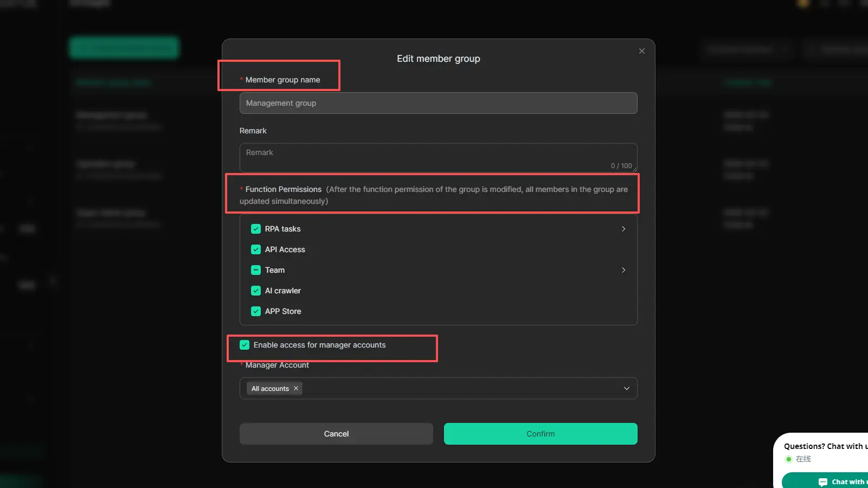Uncheck the API Access permission
This screenshot has width=868, height=488.
[x=256, y=249]
